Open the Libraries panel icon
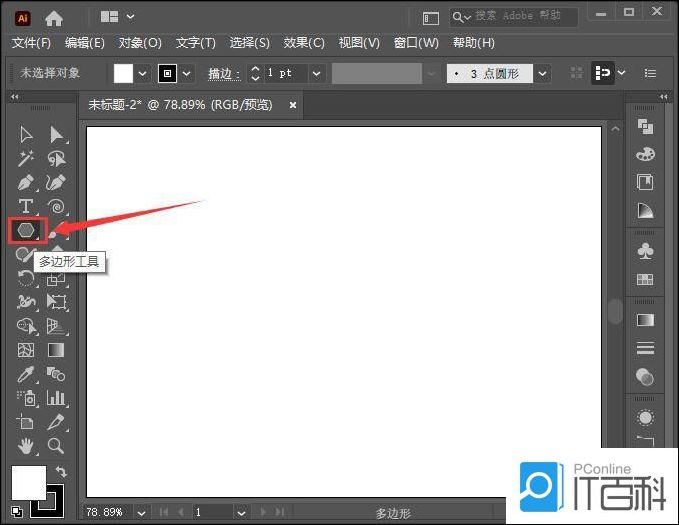This screenshot has height=525, width=679. pyautogui.click(x=645, y=182)
